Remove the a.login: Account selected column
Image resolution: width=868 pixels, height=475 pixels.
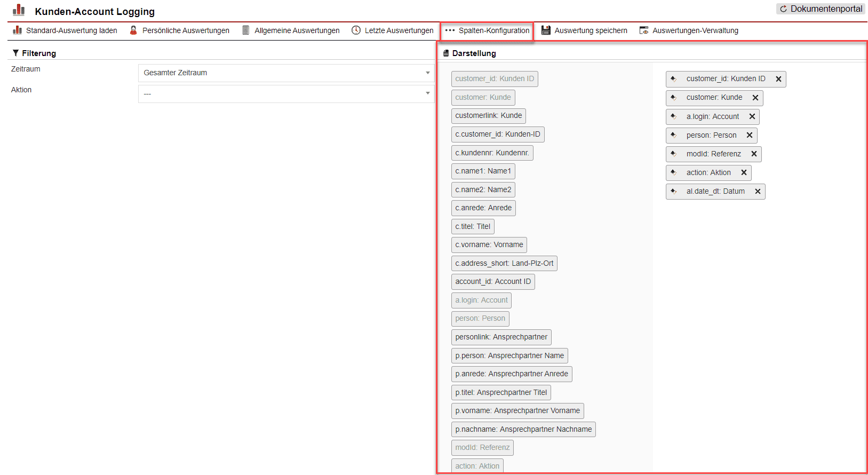tap(752, 116)
